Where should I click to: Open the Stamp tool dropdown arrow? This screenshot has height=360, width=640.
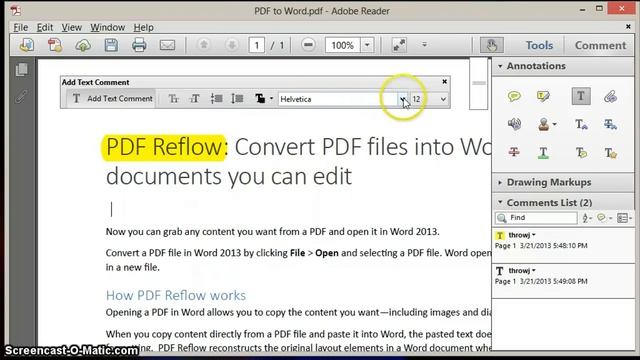pyautogui.click(x=554, y=124)
